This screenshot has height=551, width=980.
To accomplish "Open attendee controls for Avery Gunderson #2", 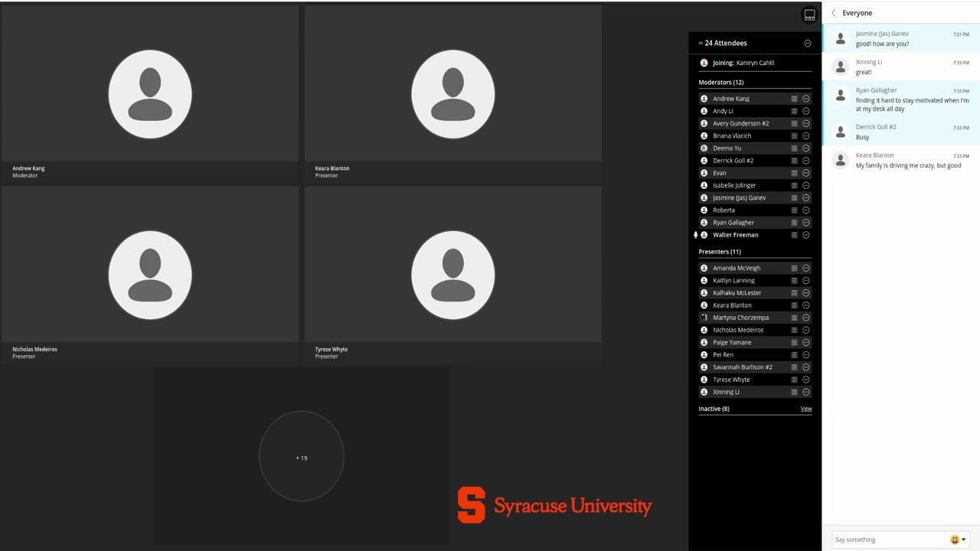I will coord(806,123).
